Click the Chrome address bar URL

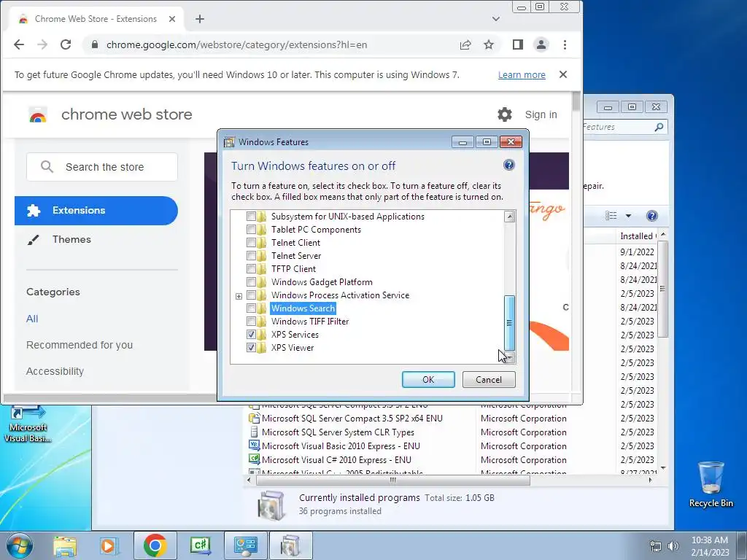pos(237,44)
